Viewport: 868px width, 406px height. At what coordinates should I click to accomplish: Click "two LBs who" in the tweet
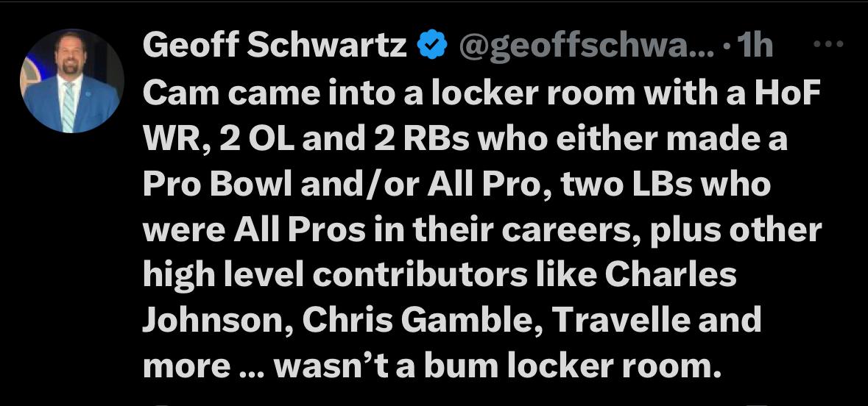click(x=665, y=184)
